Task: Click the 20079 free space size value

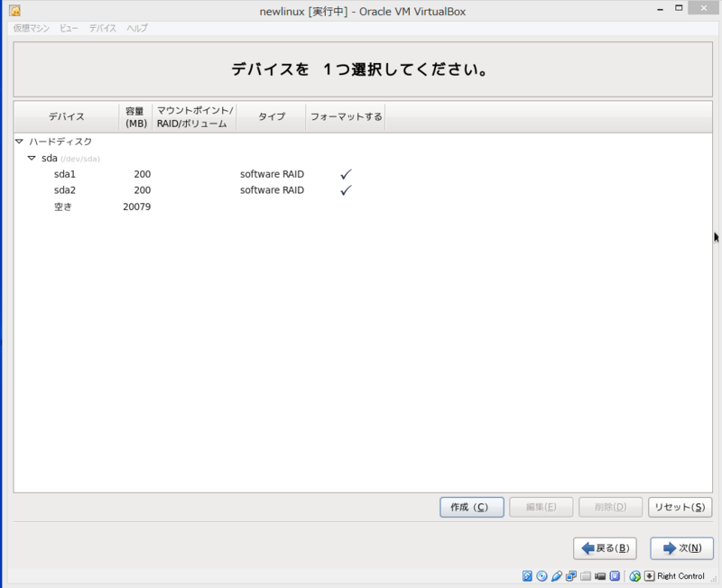Action: (137, 207)
